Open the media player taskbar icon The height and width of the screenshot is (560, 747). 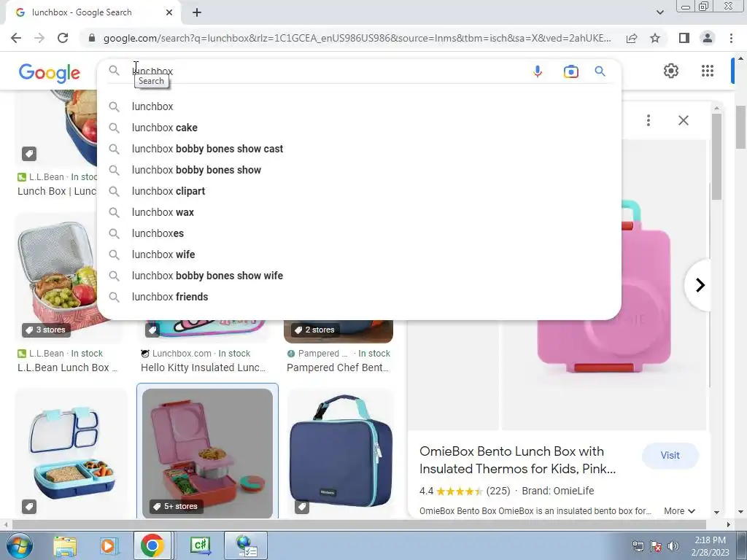point(108,545)
